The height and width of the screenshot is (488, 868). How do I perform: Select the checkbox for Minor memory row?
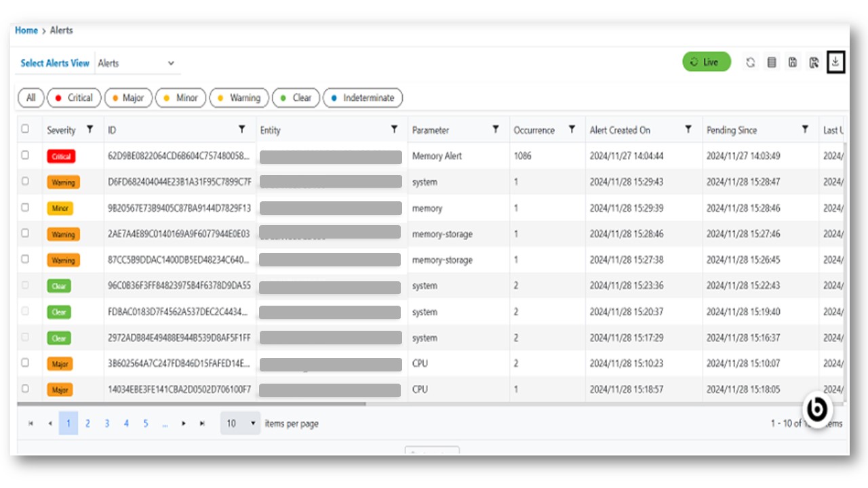coord(25,207)
